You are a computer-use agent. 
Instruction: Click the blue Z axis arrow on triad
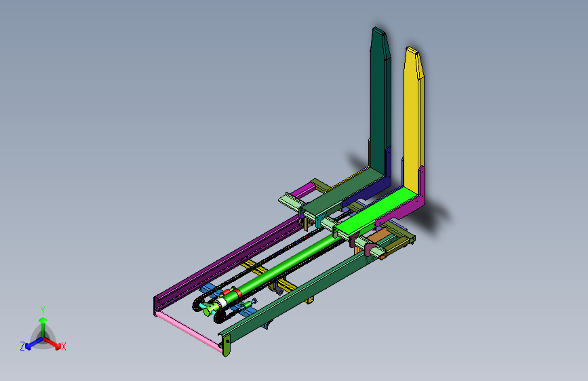[33, 344]
